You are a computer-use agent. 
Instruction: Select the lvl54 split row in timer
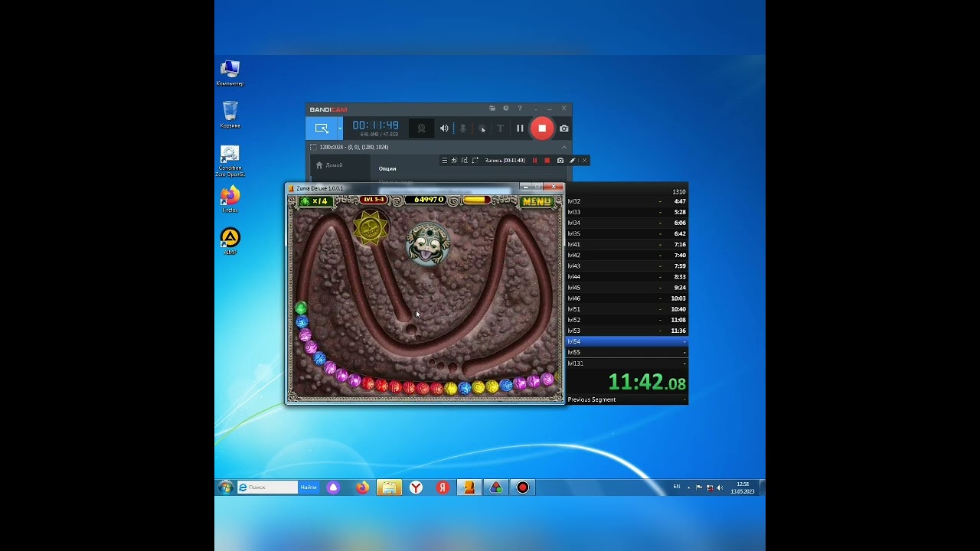[x=626, y=341]
